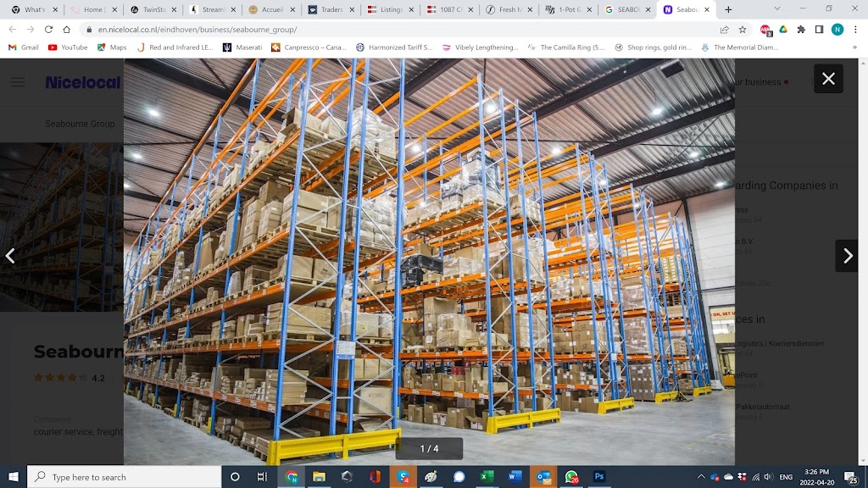Launch Microsoft Office from the taskbar

pos(375,477)
